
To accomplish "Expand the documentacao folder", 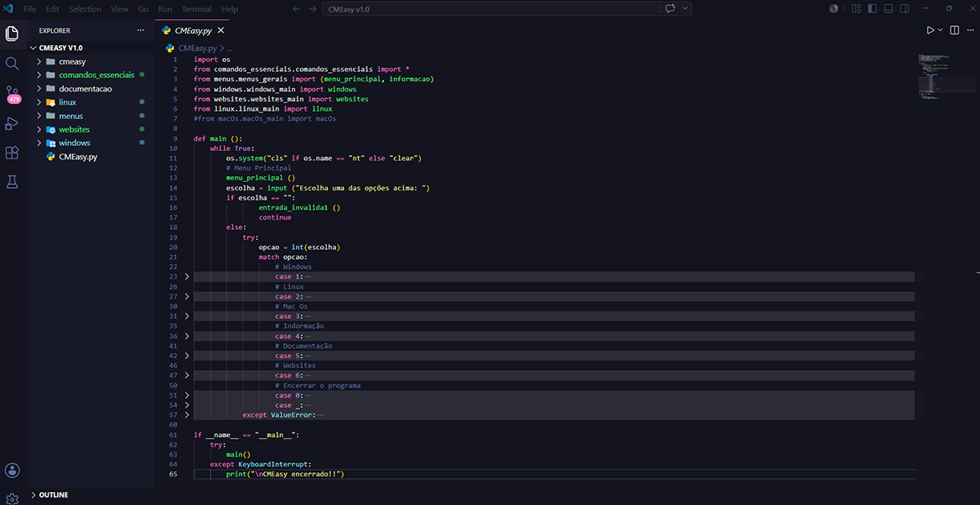I will pos(39,89).
